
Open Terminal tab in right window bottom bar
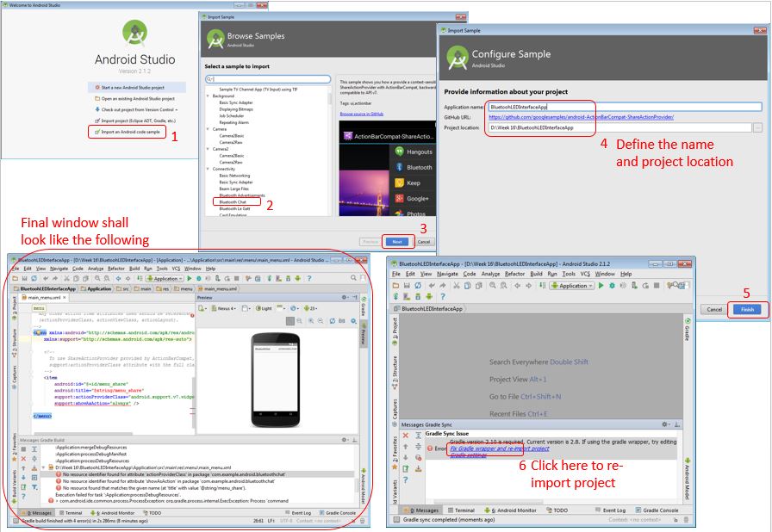pyautogui.click(x=461, y=510)
